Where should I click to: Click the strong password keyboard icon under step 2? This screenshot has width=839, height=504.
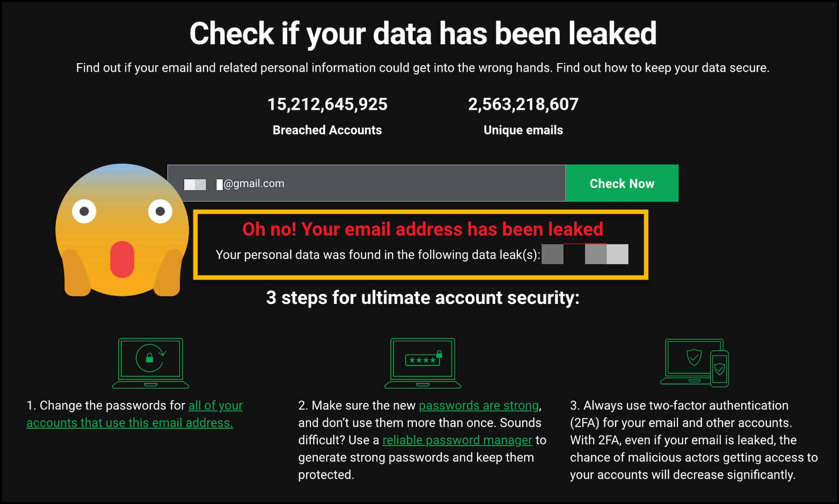click(x=422, y=363)
